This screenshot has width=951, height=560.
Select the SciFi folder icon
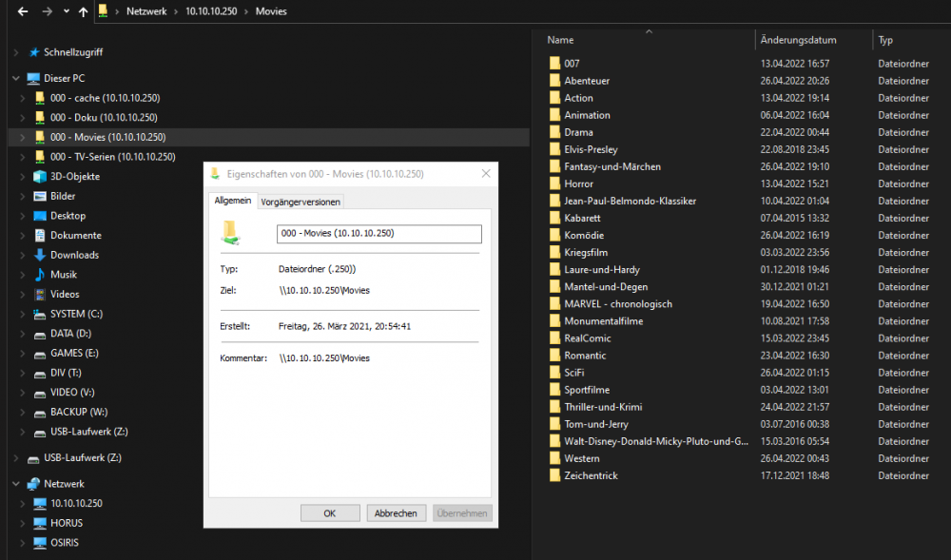click(554, 373)
